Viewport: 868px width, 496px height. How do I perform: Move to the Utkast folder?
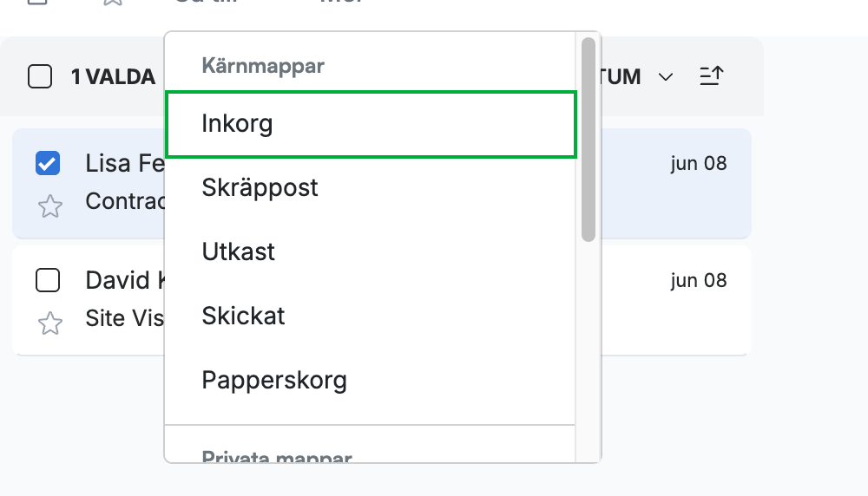click(371, 252)
